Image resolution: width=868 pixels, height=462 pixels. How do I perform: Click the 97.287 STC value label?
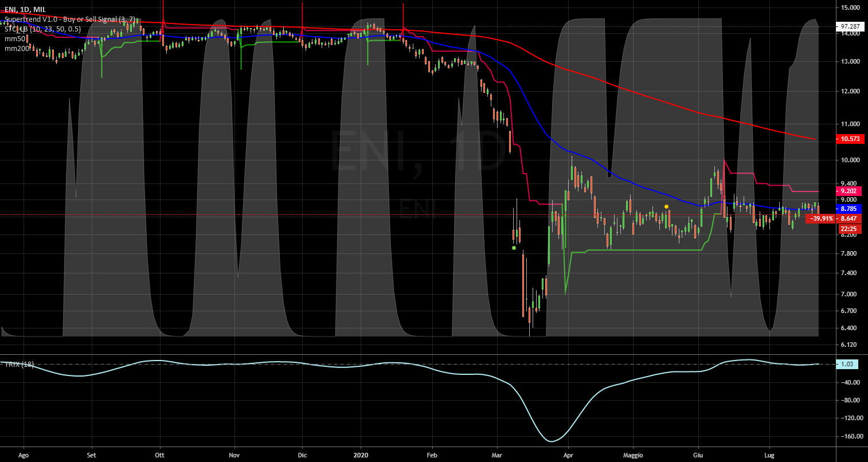pos(850,26)
